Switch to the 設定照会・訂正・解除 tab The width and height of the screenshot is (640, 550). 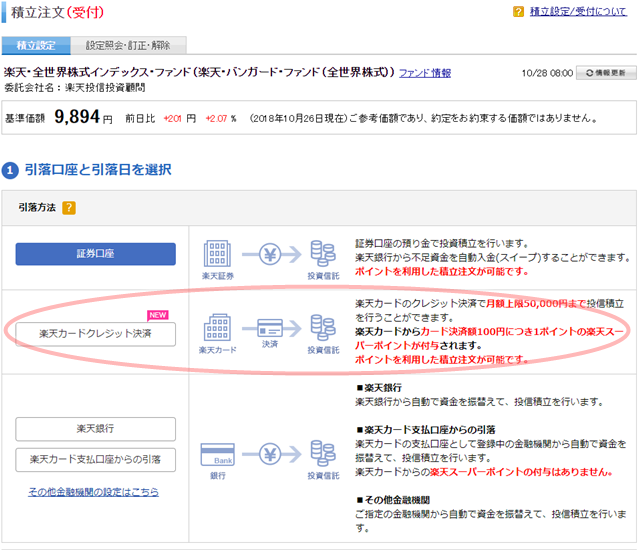coord(128,45)
